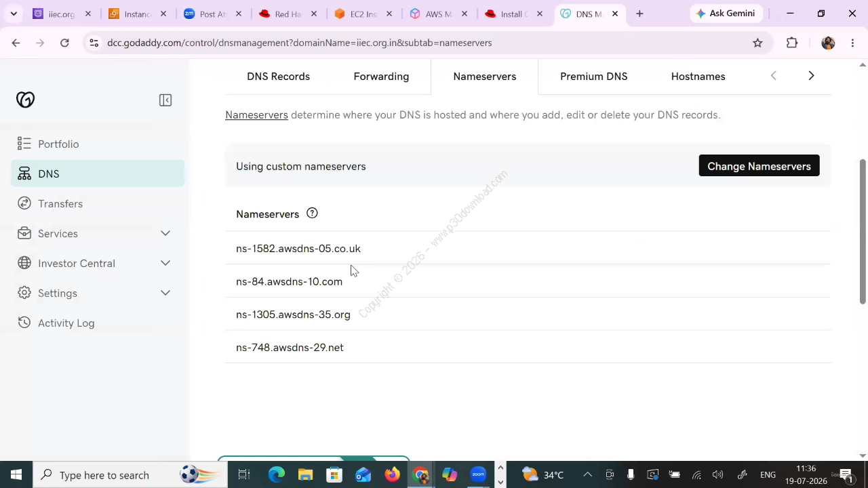868x488 pixels.
Task: Open Transfers in the sidebar
Action: point(98,203)
